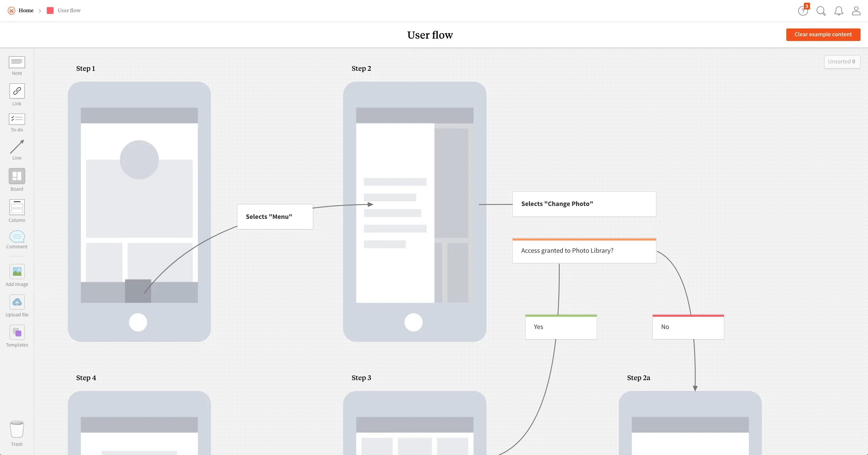Click the search icon in top bar
868x455 pixels.
click(820, 10)
